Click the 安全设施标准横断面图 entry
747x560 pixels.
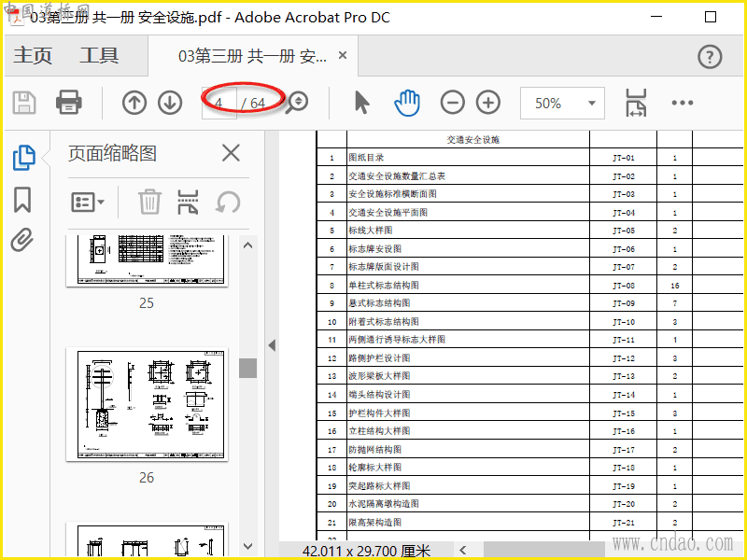392,194
